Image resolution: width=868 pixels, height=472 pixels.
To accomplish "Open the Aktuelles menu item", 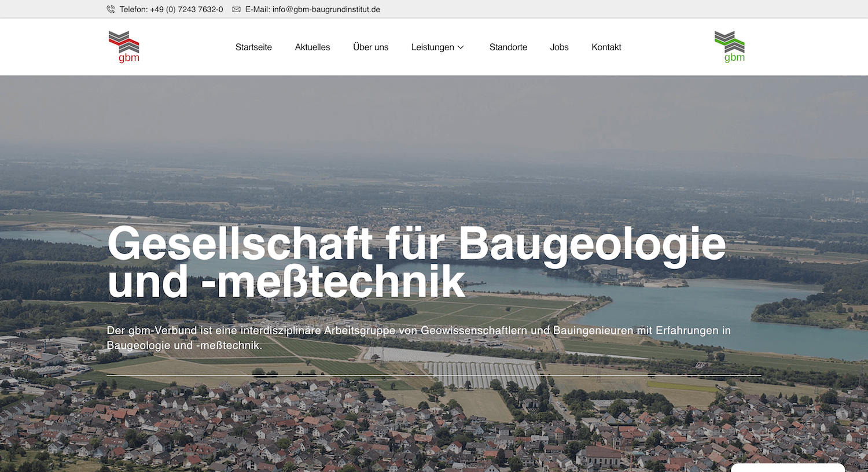I will click(x=312, y=47).
